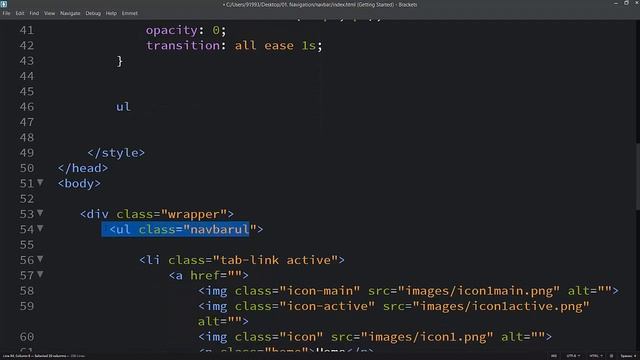
Task: Collapse the body tag fold on line 51
Action: (40, 182)
